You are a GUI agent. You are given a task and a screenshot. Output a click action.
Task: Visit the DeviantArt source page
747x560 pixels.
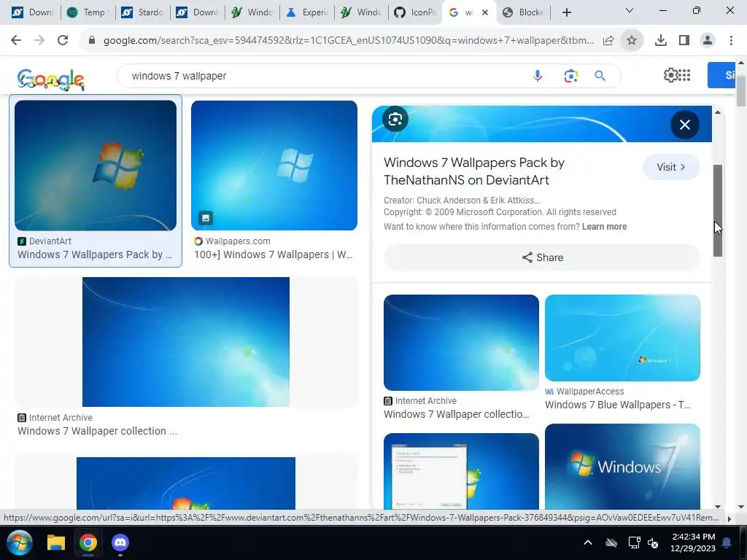(671, 167)
